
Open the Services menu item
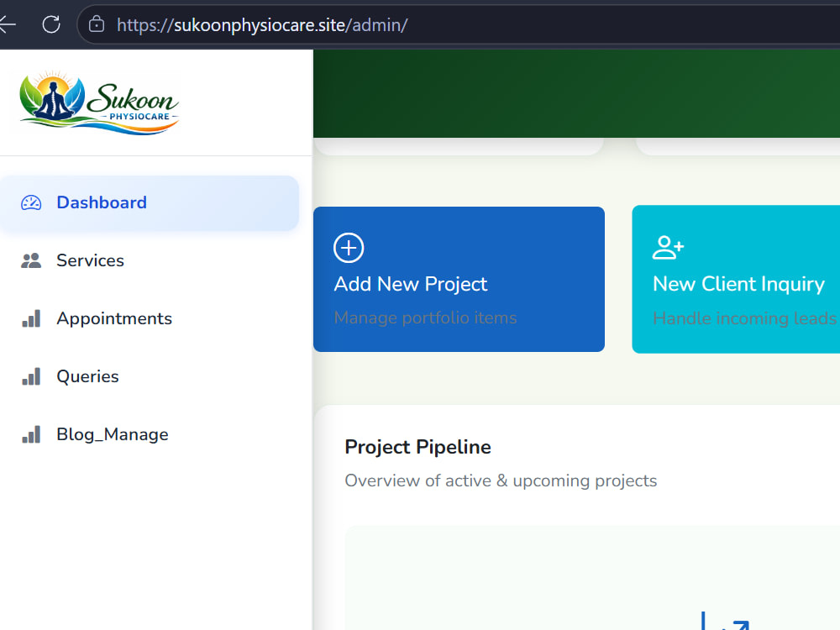click(x=150, y=260)
